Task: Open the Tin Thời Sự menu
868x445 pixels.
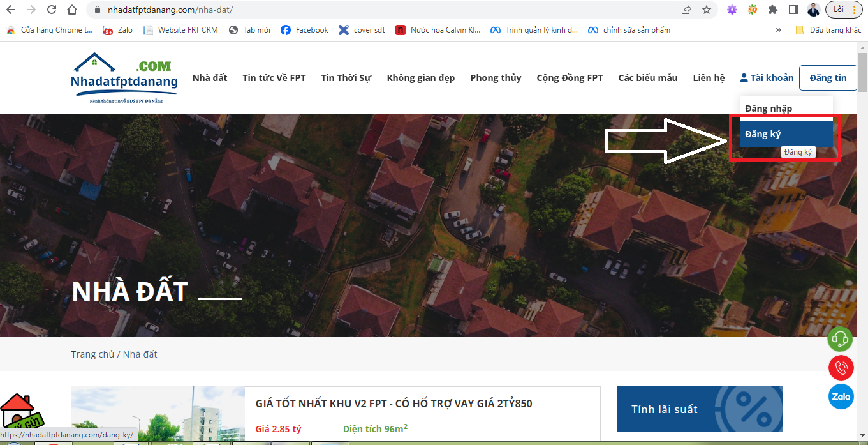Action: click(346, 78)
